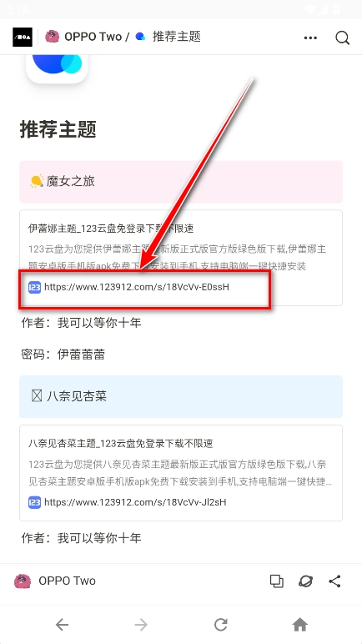
Task: Tap the copy/duplicate icon in bottom bar
Action: (277, 581)
